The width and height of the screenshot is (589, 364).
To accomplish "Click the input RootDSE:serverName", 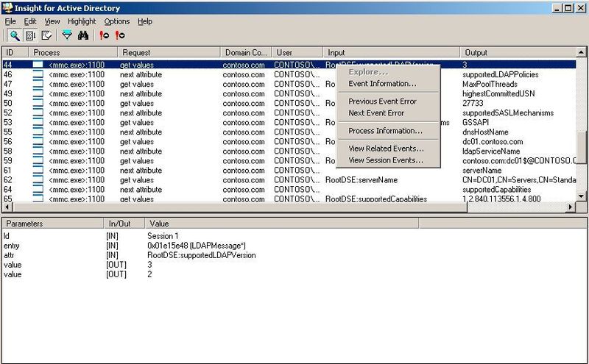I will (361, 180).
